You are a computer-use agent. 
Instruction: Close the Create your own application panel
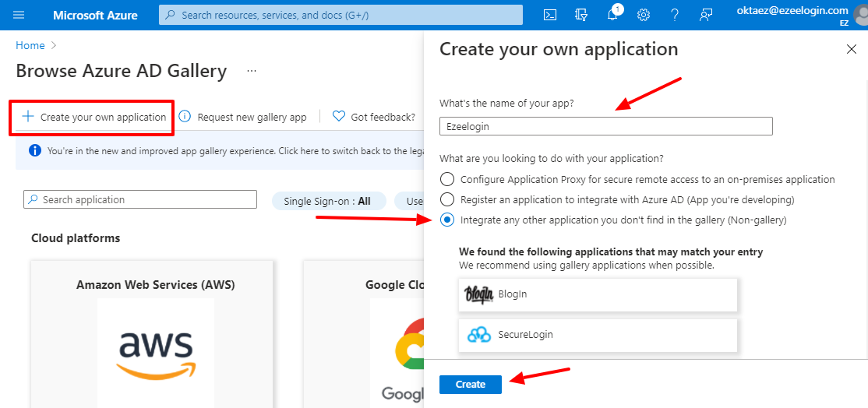point(852,49)
